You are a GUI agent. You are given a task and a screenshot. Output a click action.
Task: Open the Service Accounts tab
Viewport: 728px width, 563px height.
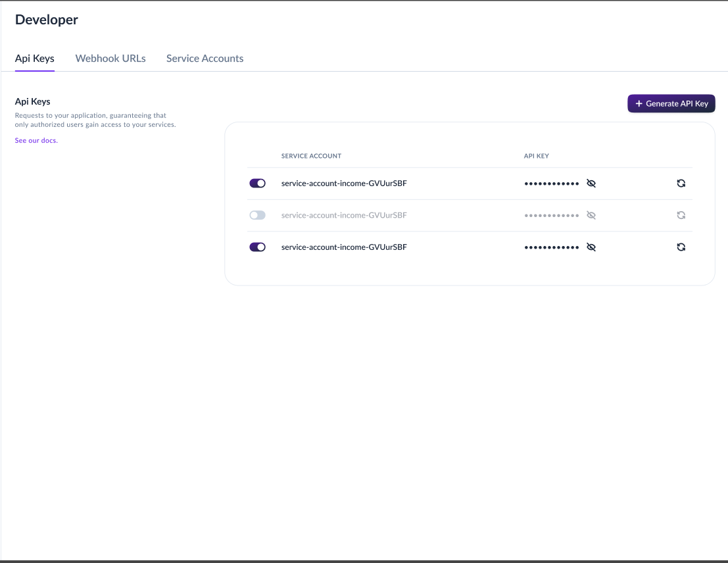coord(205,58)
